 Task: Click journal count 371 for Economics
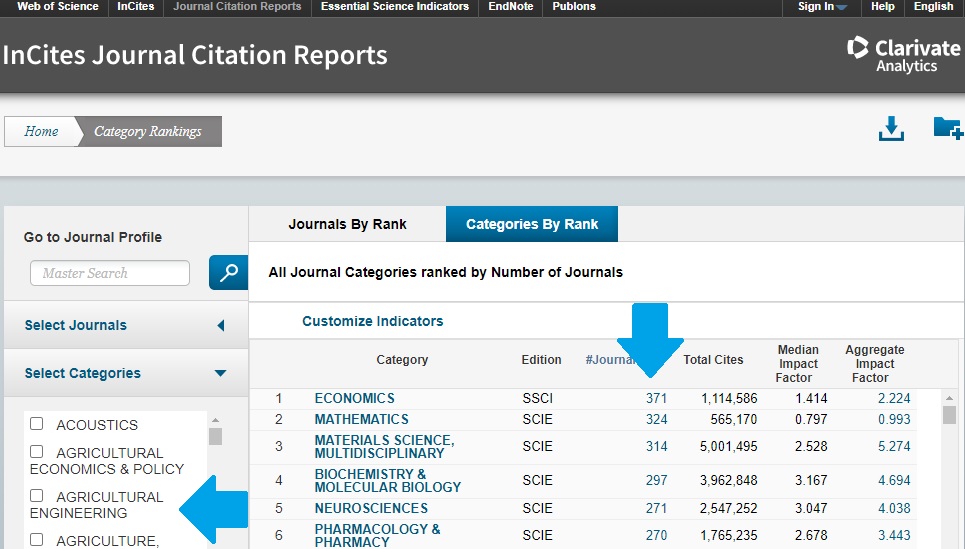(656, 398)
